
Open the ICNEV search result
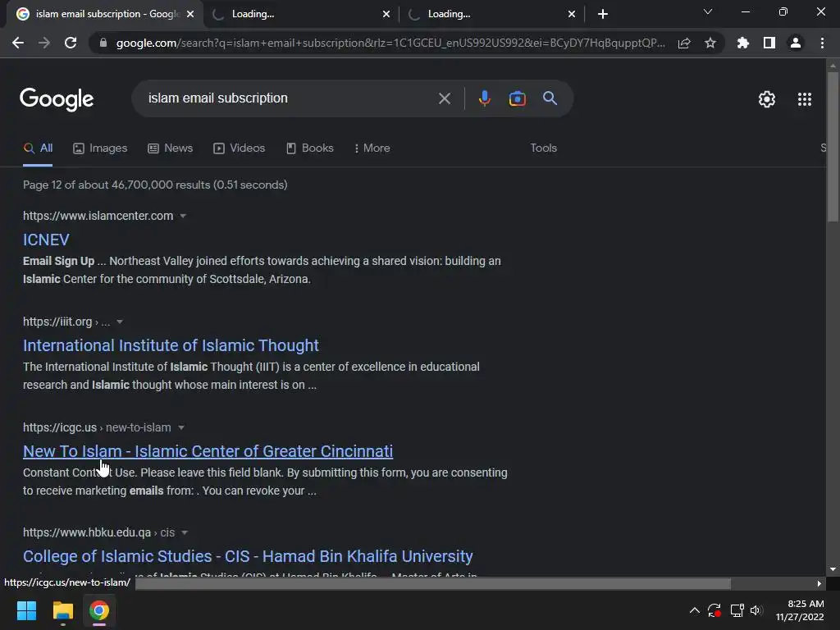[46, 240]
